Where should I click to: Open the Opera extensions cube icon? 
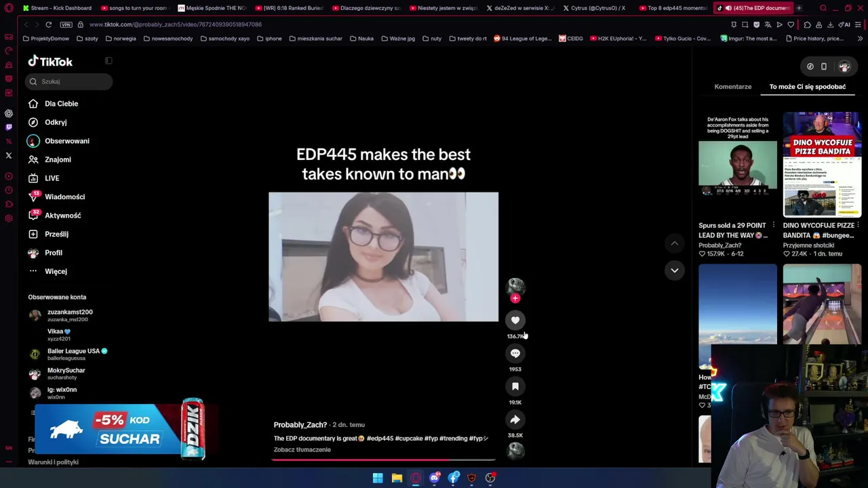pyautogui.click(x=807, y=24)
